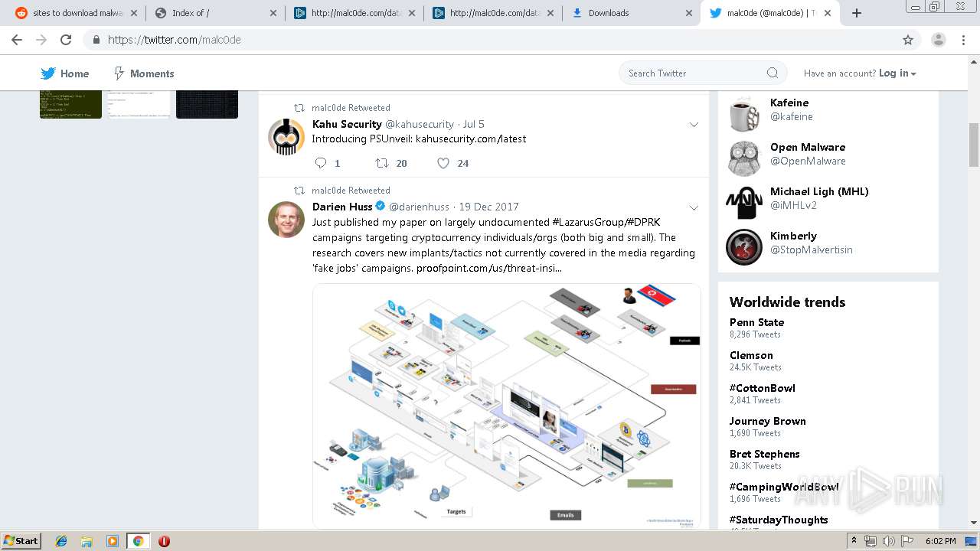Bookmark this page with the star
This screenshot has width=980, height=551.
point(908,40)
